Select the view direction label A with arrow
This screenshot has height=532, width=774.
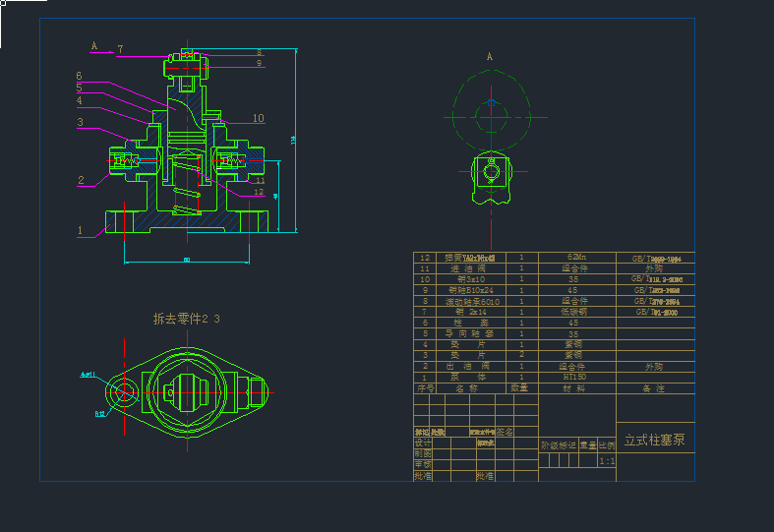pyautogui.click(x=95, y=46)
